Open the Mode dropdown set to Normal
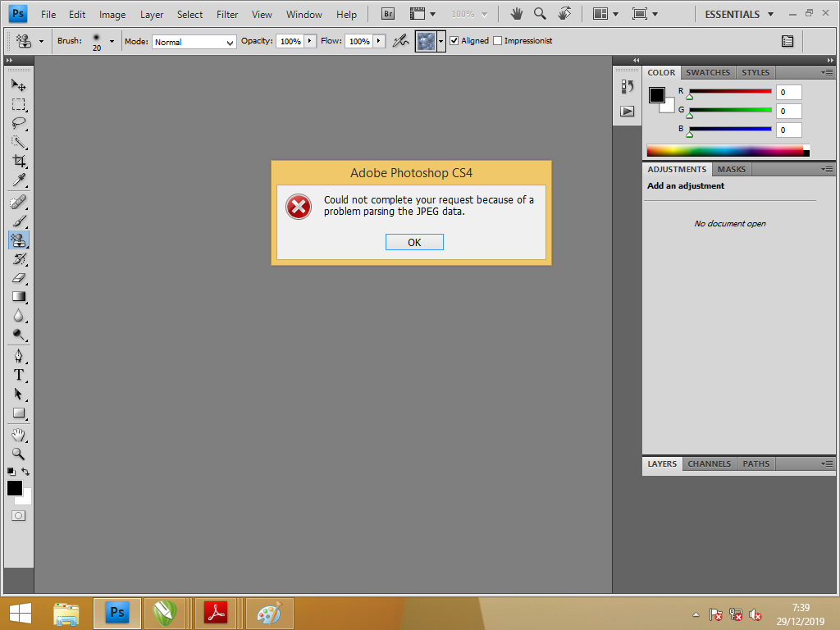Screen dimensions: 840x630 click(x=194, y=42)
